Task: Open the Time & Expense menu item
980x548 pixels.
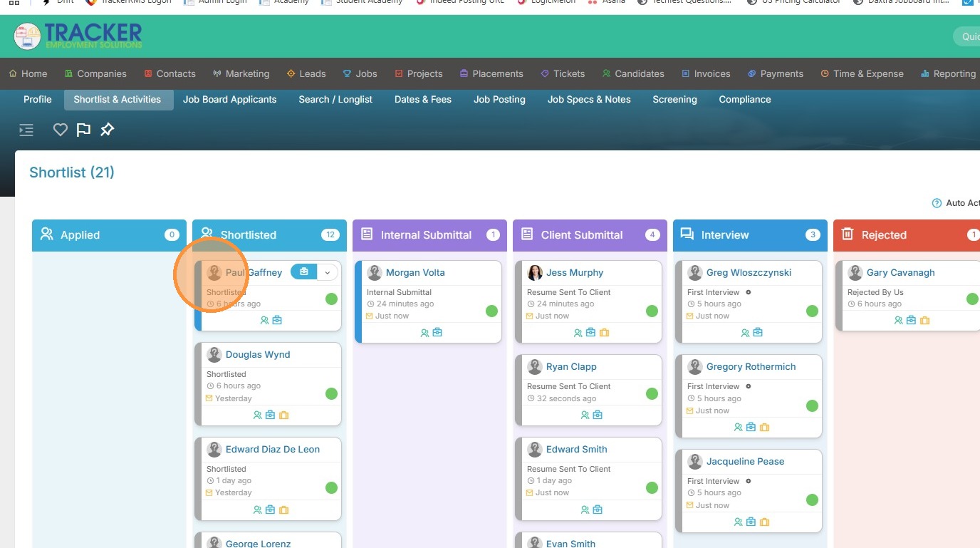Action: tap(862, 73)
